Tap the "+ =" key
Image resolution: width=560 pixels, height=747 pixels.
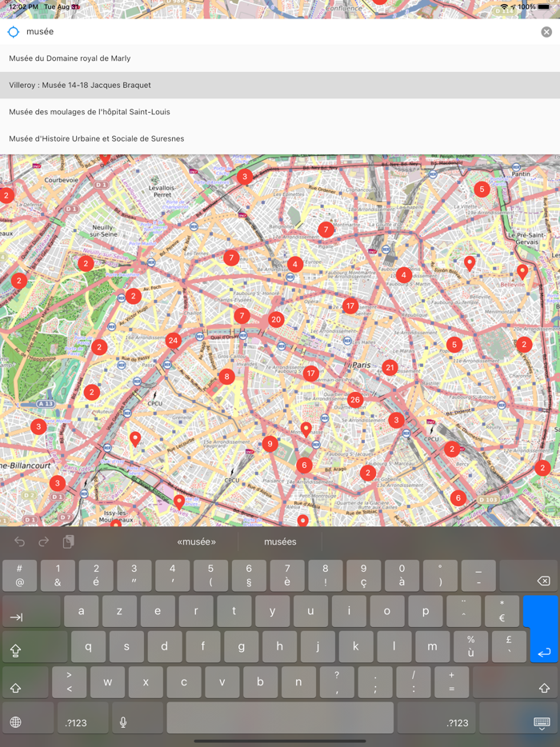451,682
